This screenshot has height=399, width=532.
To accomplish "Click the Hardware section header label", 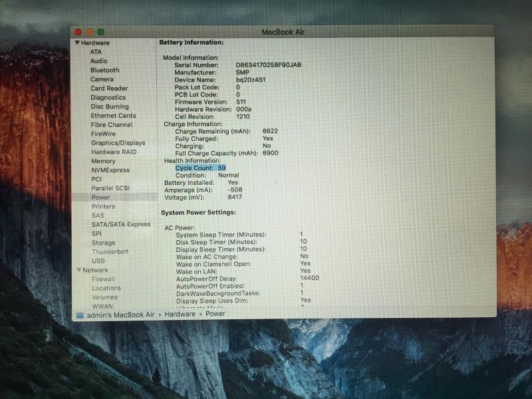I will coord(95,43).
